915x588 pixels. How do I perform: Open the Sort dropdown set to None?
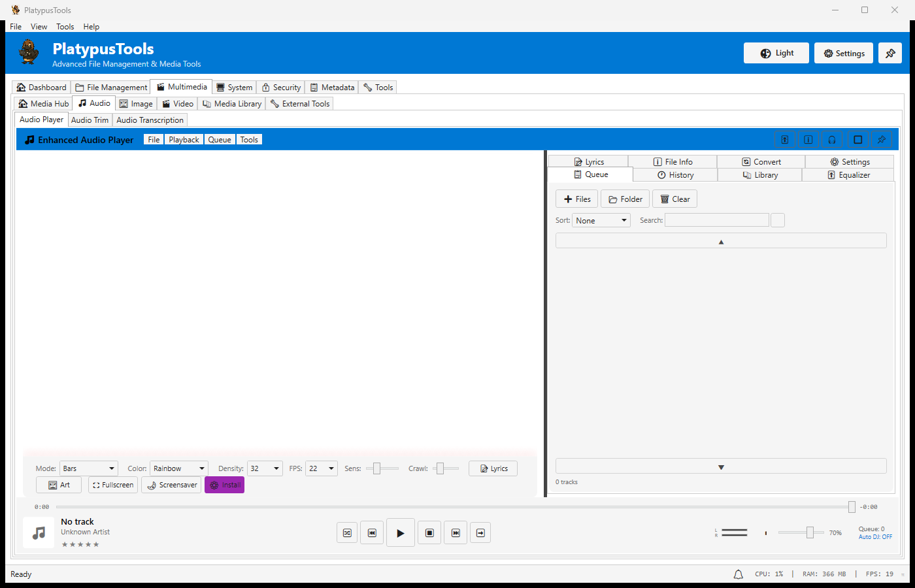click(x=601, y=220)
